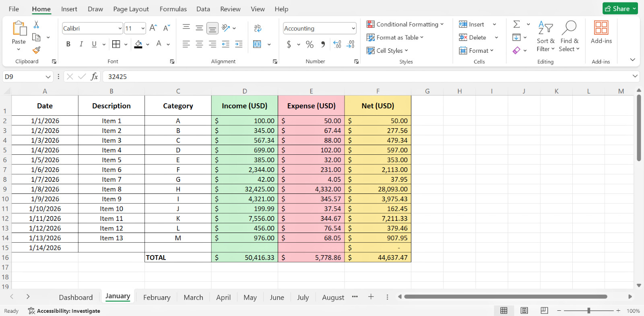Click the Orientation text rotation icon
This screenshot has width=644, height=316.
[226, 28]
